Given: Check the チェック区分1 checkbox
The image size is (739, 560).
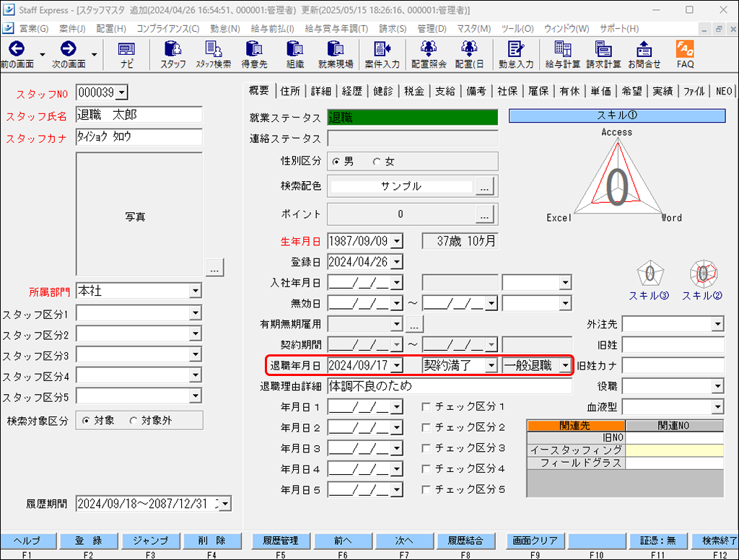Looking at the screenshot, I should [x=426, y=407].
